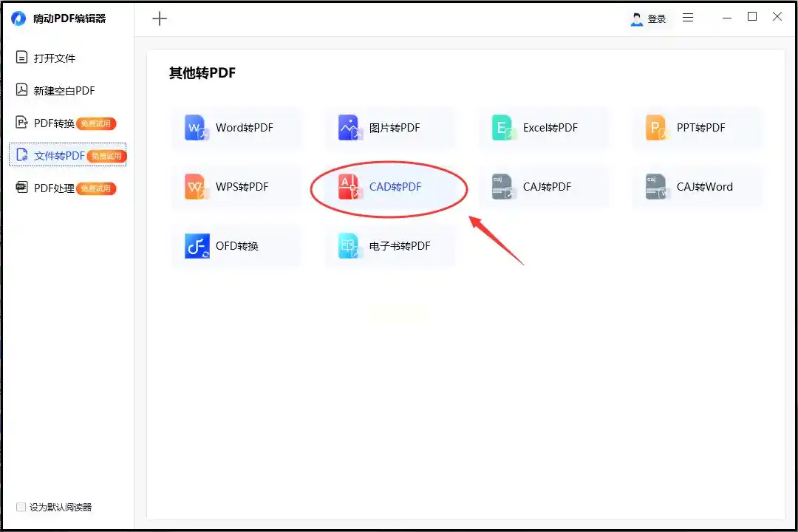Create a new blank PDF via 新建空白PDF
Image resolution: width=798 pixels, height=532 pixels.
(56, 91)
